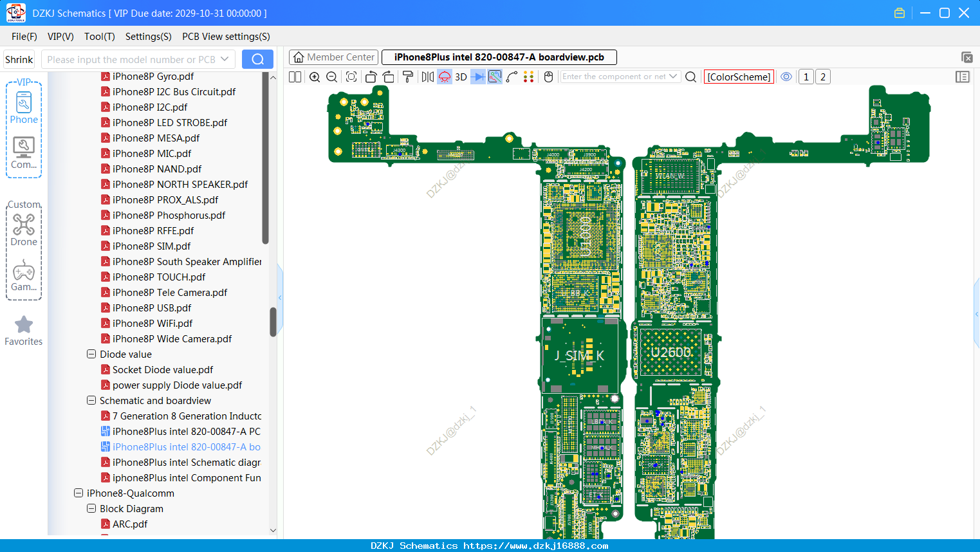Collapse the Schematic and boardview folder
This screenshot has width=980, height=552.
91,401
